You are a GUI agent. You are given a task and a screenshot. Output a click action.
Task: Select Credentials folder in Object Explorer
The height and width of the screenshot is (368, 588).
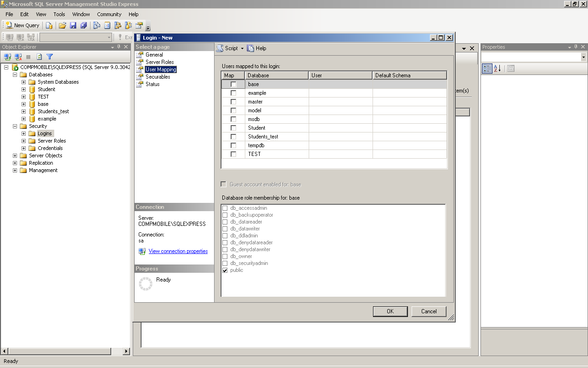[x=50, y=148]
